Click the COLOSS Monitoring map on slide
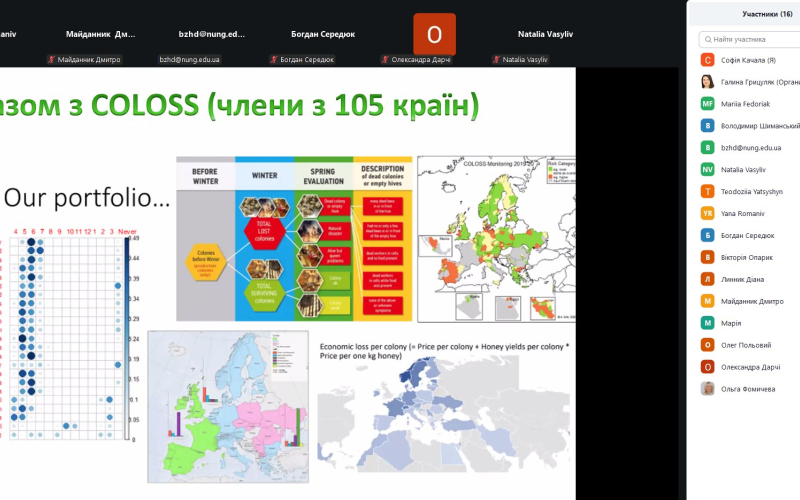This screenshot has height=500, width=800. [496, 236]
